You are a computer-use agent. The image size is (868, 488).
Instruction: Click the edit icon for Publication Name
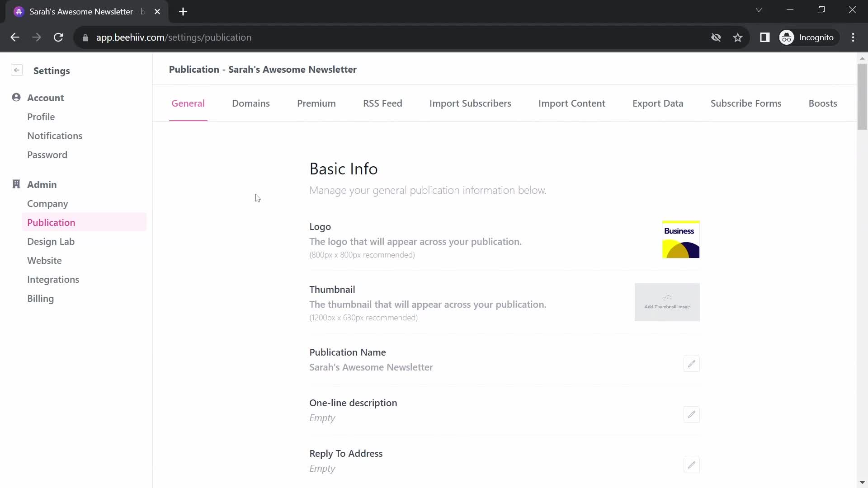click(691, 363)
